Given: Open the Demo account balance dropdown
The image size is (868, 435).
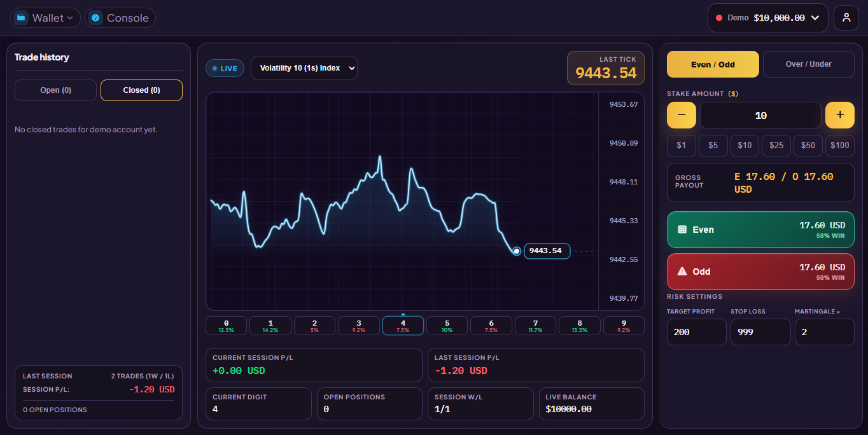Looking at the screenshot, I should click(768, 18).
